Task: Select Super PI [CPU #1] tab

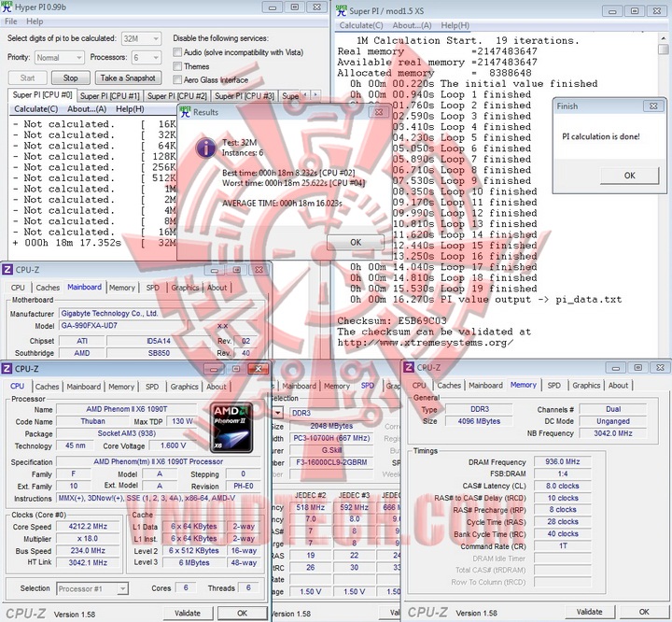Action: (110, 96)
